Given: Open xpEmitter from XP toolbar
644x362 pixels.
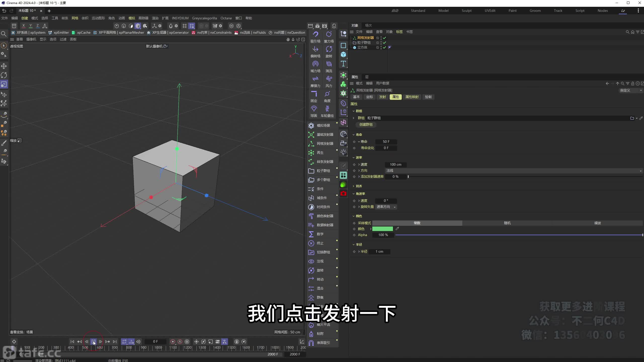Looking at the screenshot, I should tap(59, 32).
